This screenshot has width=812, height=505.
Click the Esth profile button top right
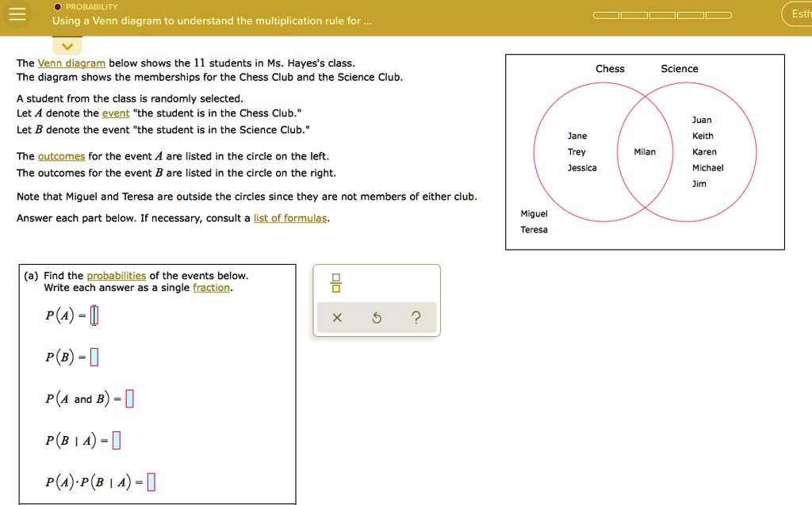pyautogui.click(x=798, y=13)
